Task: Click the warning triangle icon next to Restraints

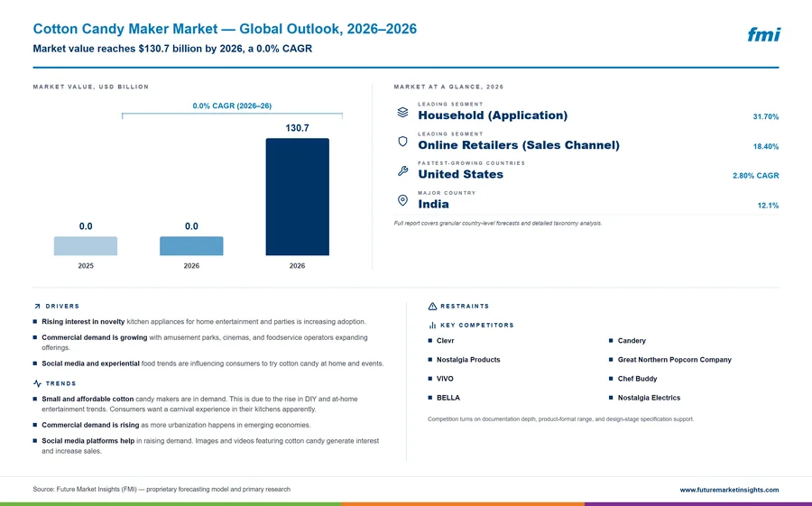Action: 432,307
